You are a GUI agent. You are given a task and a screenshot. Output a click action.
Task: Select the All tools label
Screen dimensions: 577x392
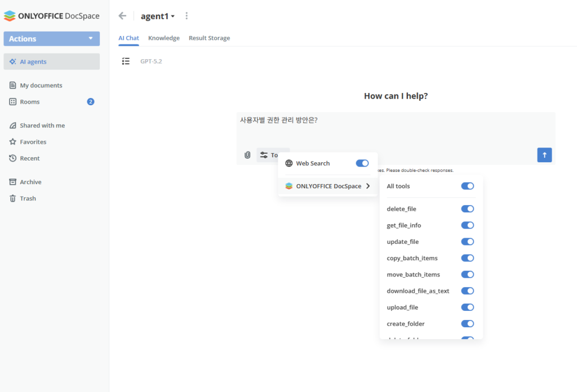pos(398,186)
